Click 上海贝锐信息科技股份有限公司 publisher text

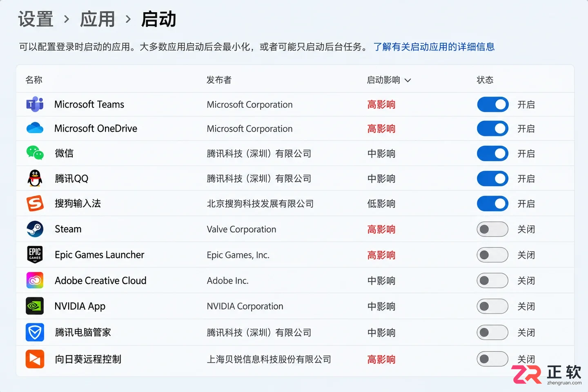pos(269,359)
